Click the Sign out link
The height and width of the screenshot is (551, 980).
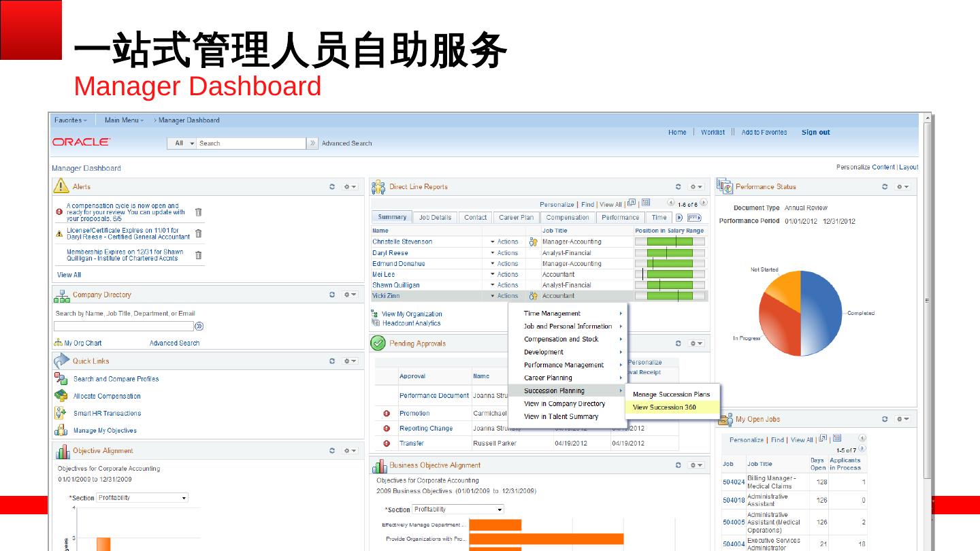(816, 133)
